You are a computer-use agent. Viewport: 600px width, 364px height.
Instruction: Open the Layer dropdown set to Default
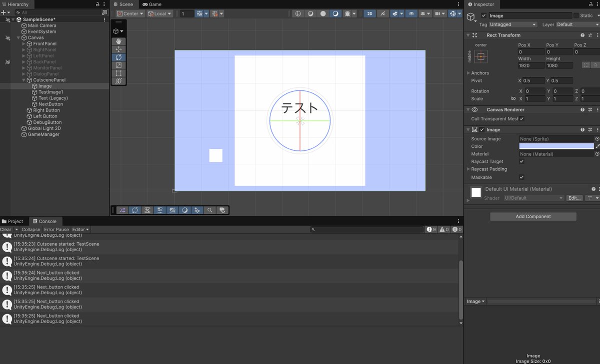click(577, 24)
